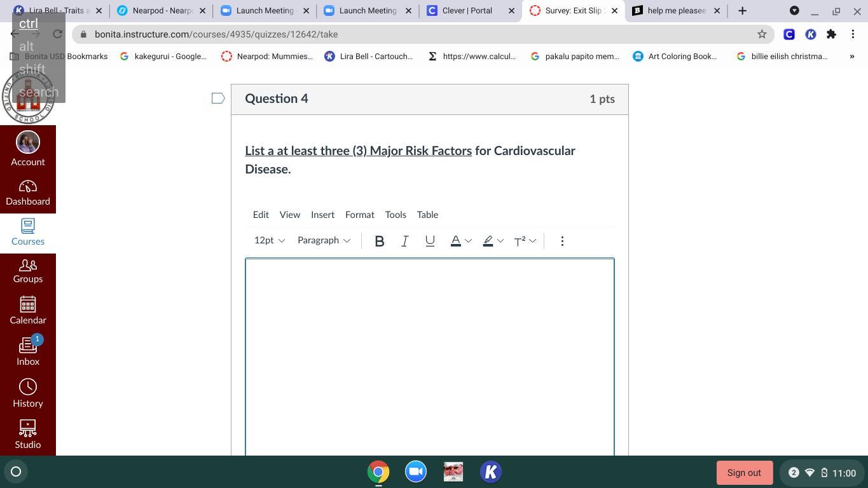Screen dimensions: 868x488
Task: Open the highlight color dropdown arrow
Action: pos(500,241)
